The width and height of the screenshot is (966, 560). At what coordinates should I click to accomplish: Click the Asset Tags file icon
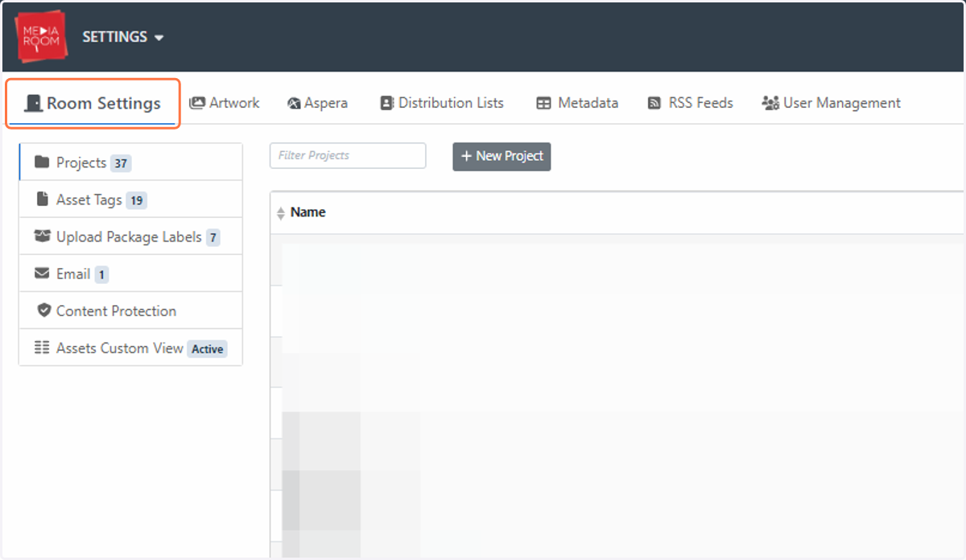[43, 200]
